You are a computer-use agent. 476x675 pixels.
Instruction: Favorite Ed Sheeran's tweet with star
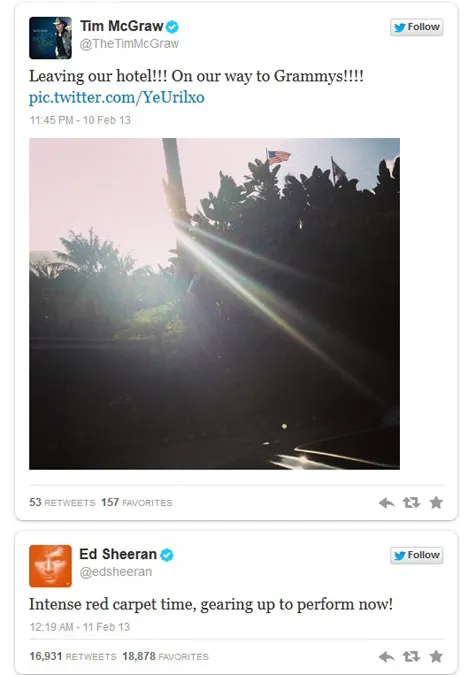[x=436, y=656]
